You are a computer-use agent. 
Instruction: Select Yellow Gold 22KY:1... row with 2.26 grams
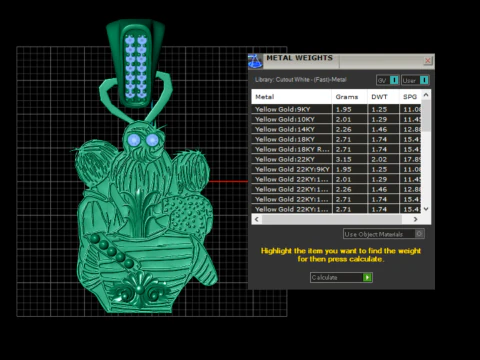coord(336,189)
